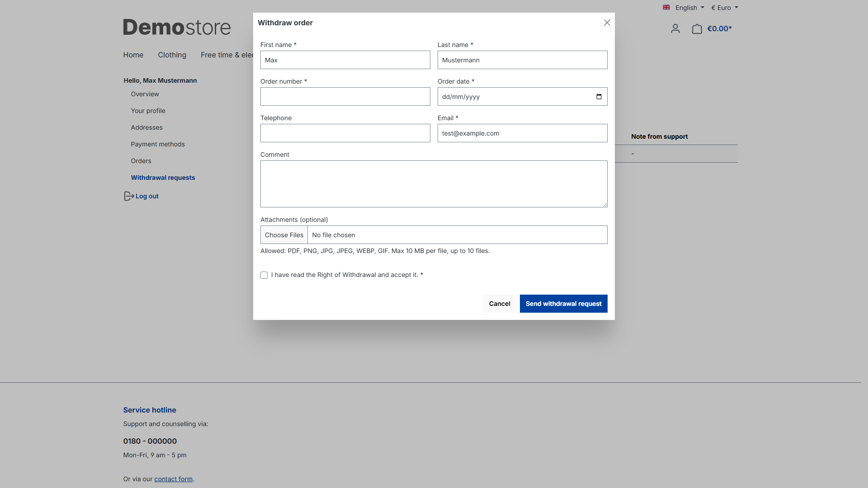Image resolution: width=868 pixels, height=488 pixels.
Task: Open the contact form link
Action: click(173, 479)
